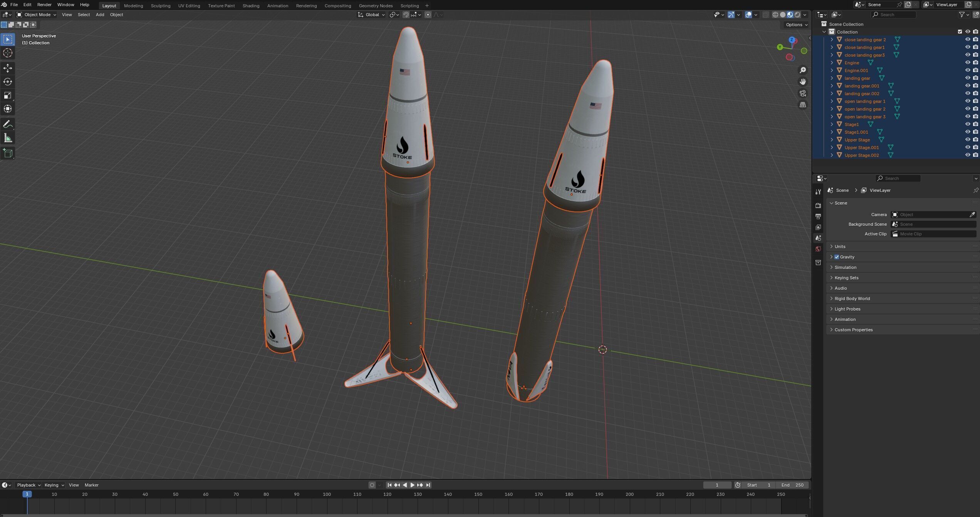Screen dimensions: 980x517
Task: Toggle X-ray view icon
Action: pyautogui.click(x=765, y=15)
